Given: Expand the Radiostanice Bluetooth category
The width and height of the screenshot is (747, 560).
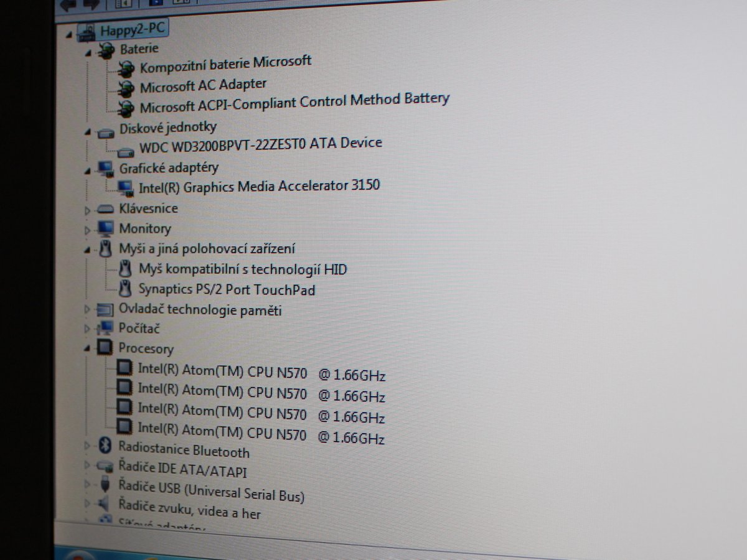Looking at the screenshot, I should pyautogui.click(x=87, y=445).
